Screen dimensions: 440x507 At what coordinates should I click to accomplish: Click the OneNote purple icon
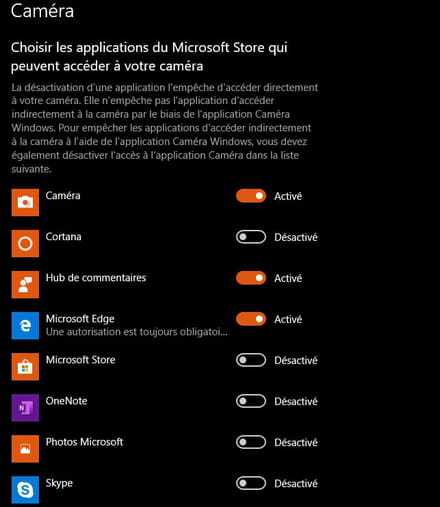tap(25, 407)
